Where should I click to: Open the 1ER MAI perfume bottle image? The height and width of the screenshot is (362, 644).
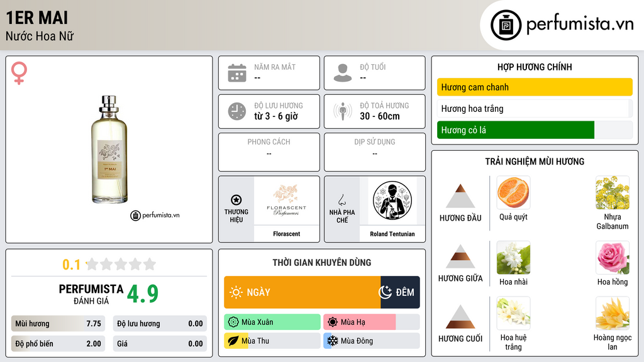pos(109,150)
